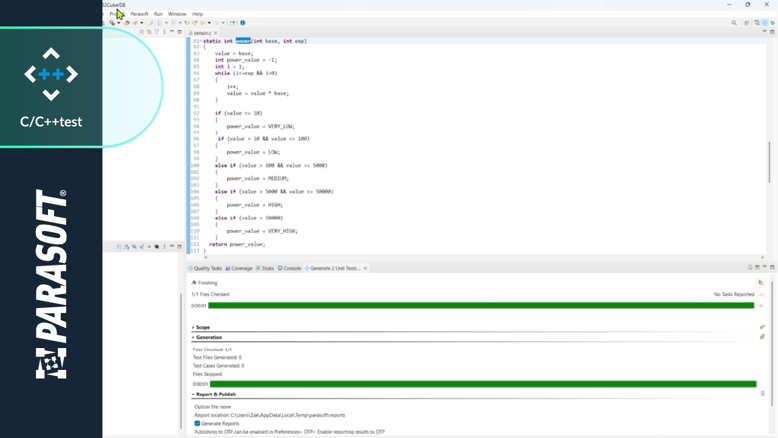The width and height of the screenshot is (778, 438).
Task: Open the Run menu
Action: [x=158, y=14]
